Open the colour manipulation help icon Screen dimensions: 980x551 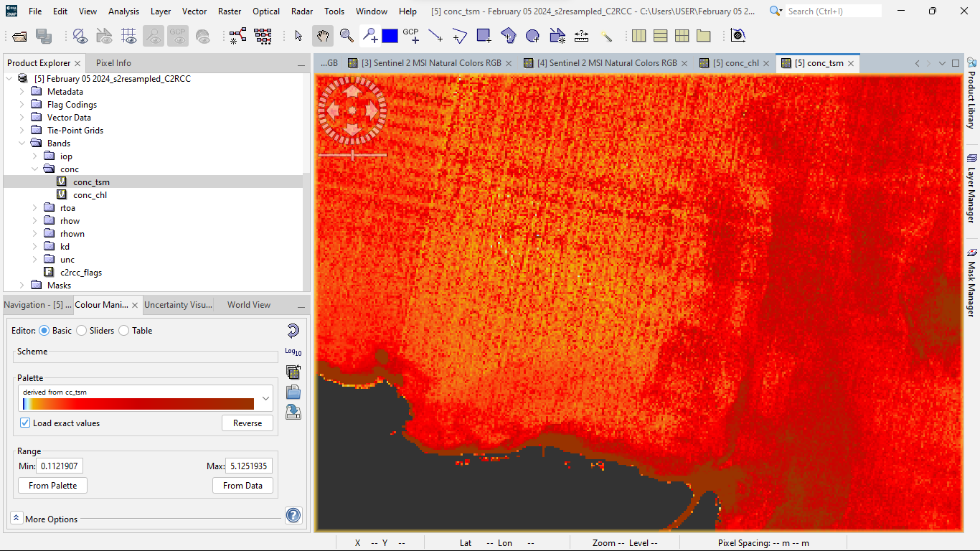pos(293,515)
